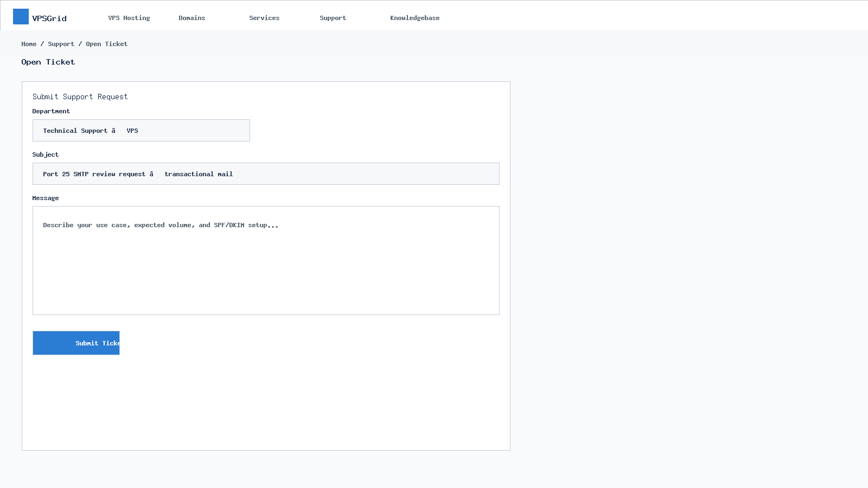Image resolution: width=868 pixels, height=488 pixels.
Task: Navigate to Home breadcrumb link
Action: 29,44
